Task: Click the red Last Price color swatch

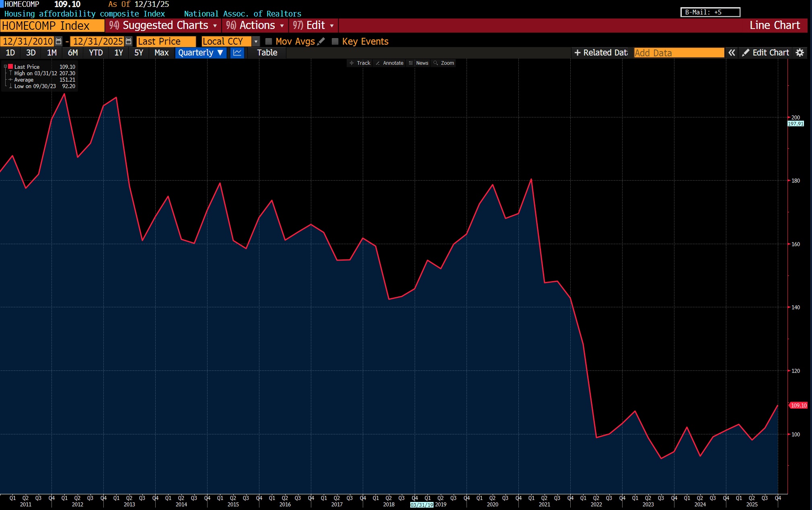Action: (11, 67)
